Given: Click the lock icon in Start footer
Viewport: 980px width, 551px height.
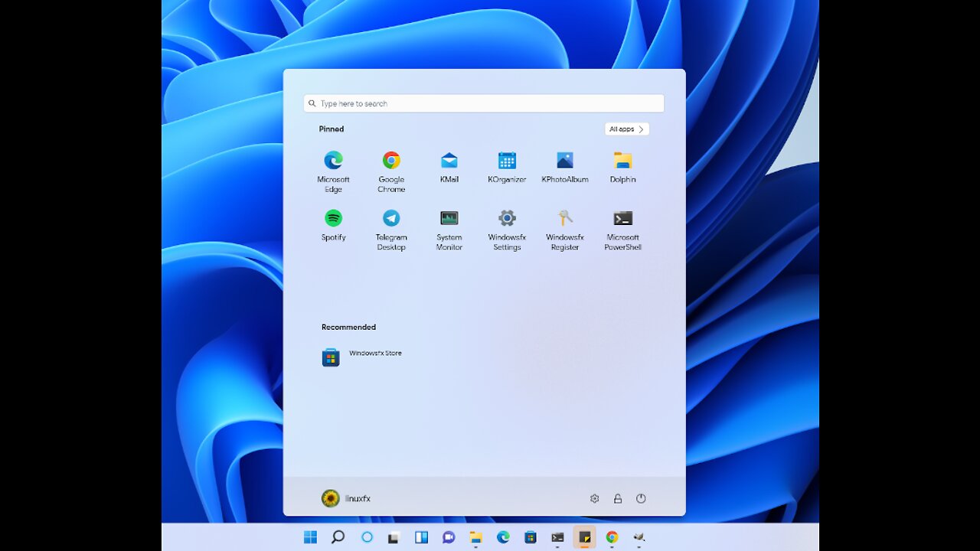Looking at the screenshot, I should point(617,498).
